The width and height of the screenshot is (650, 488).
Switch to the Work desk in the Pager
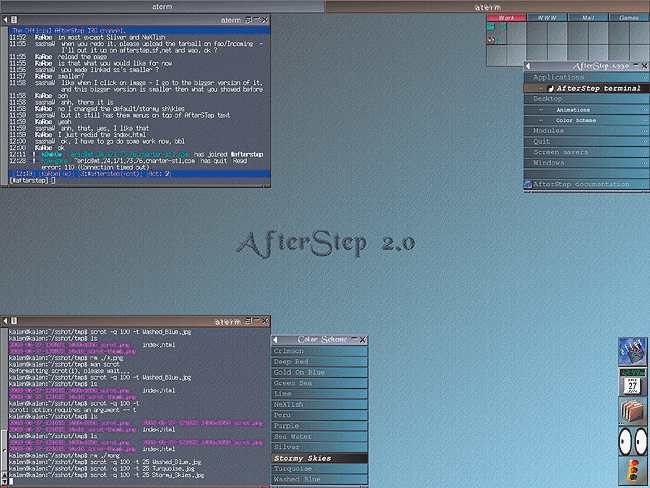click(x=507, y=17)
